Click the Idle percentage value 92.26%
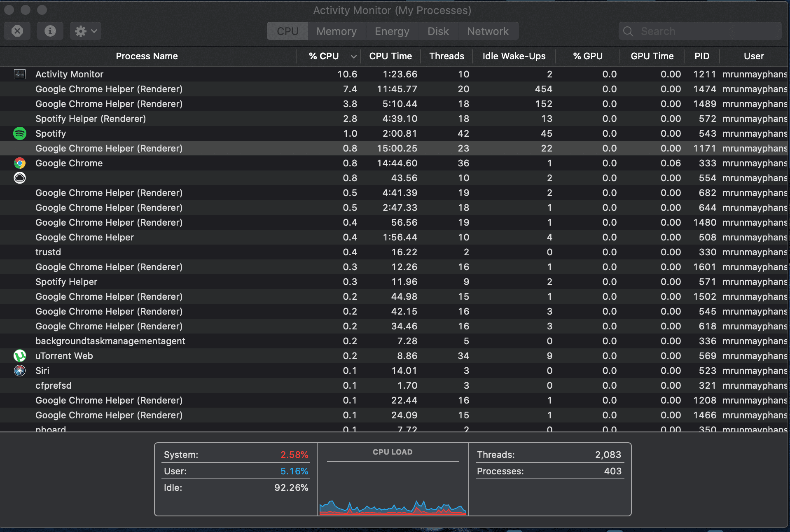The height and width of the screenshot is (532, 790). [x=291, y=488]
